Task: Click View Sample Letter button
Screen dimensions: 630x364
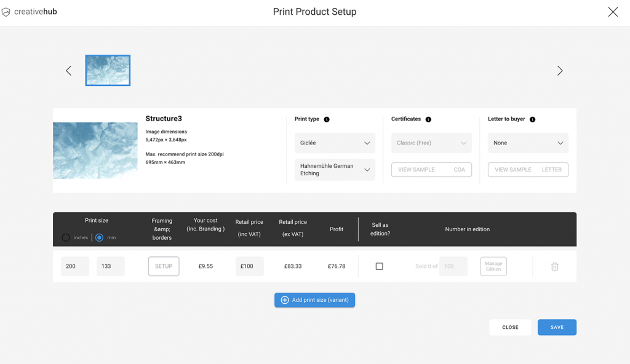Action: tap(528, 170)
